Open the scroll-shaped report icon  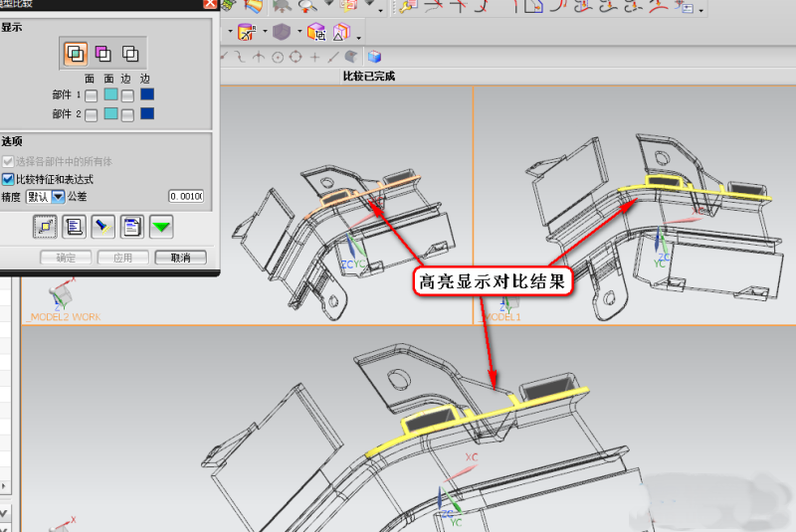coord(74,228)
